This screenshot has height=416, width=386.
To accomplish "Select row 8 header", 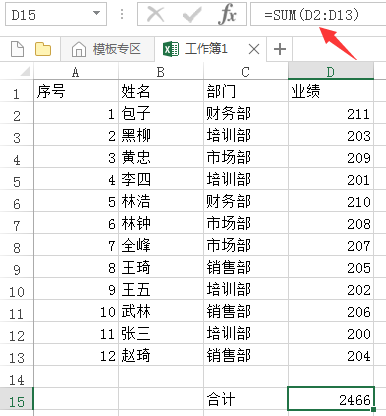I will [17, 245].
